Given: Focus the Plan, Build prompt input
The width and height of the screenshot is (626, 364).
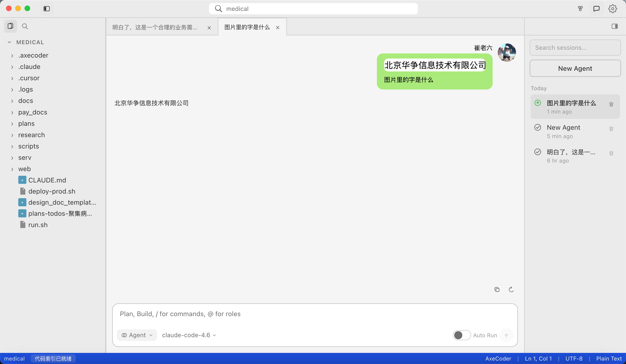Looking at the screenshot, I should coord(315,314).
